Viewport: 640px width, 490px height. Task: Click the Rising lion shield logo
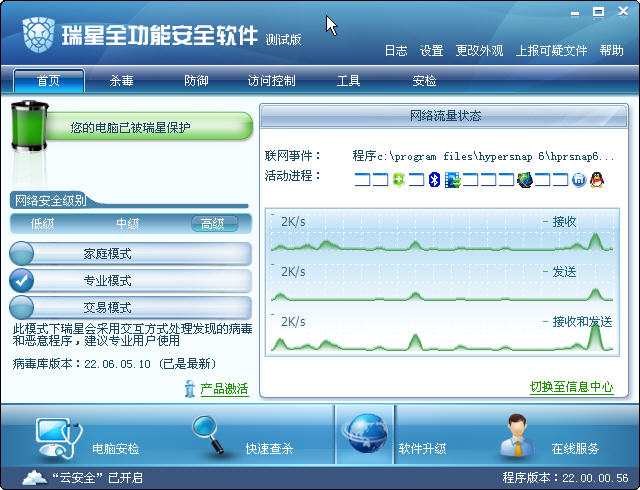coord(39,35)
